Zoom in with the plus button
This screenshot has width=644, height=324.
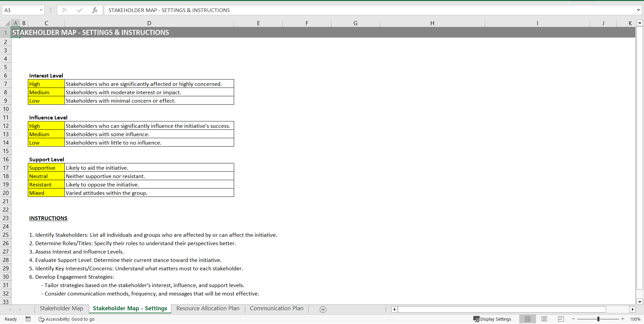[623, 319]
